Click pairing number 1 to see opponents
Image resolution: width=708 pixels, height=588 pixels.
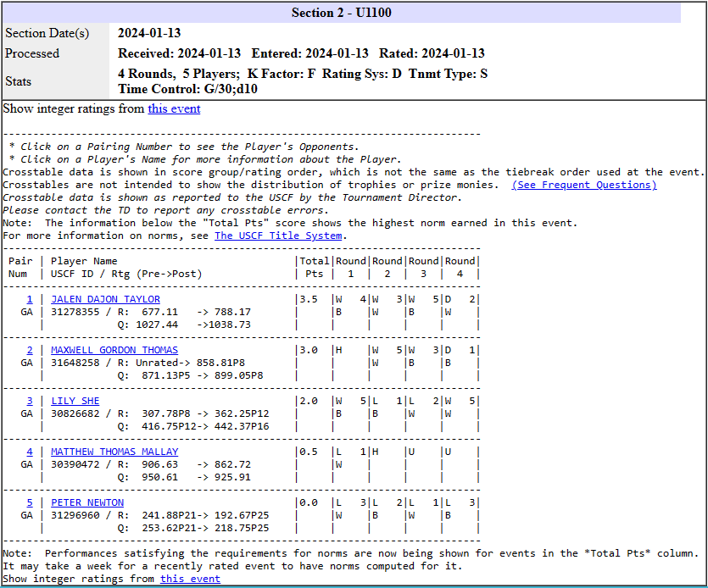tap(29, 299)
